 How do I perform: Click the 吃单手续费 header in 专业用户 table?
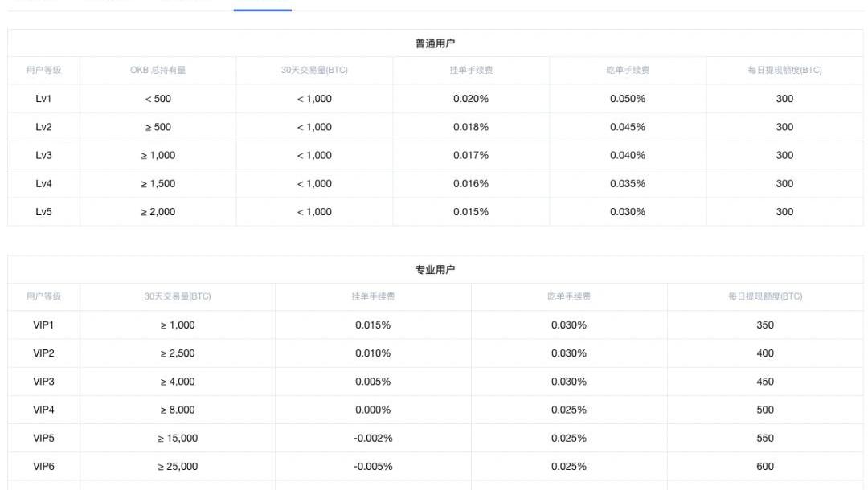click(x=569, y=296)
